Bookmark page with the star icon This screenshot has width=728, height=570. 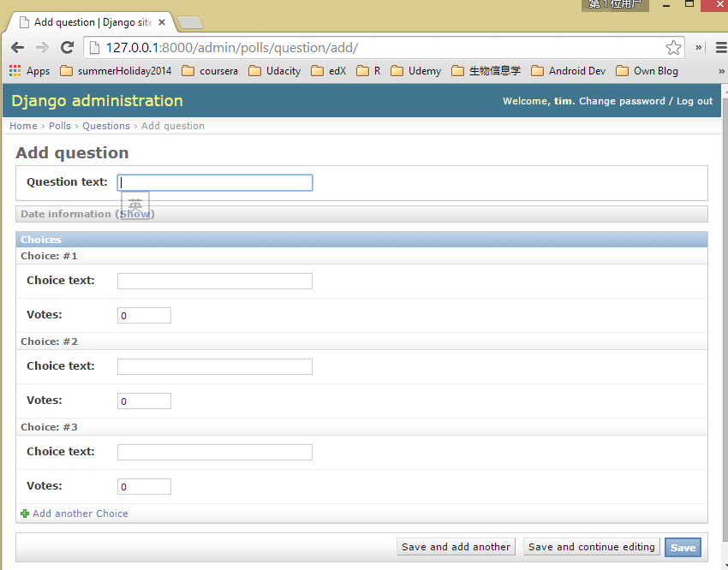pos(673,47)
